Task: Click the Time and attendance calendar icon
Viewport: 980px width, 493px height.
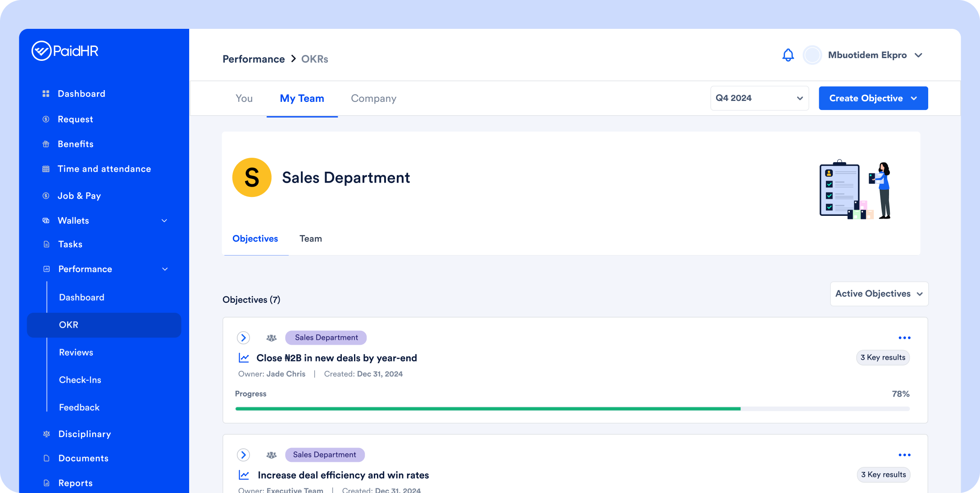Action: (x=46, y=169)
